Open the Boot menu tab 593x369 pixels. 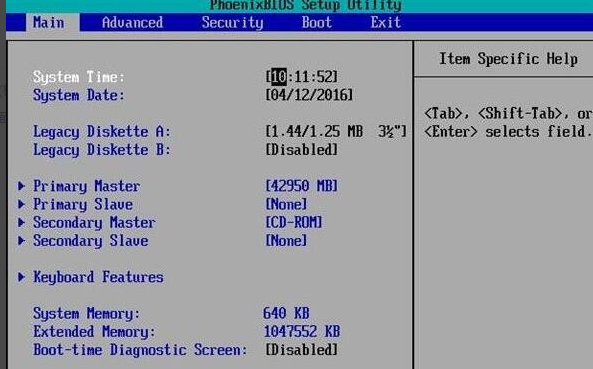coord(317,22)
